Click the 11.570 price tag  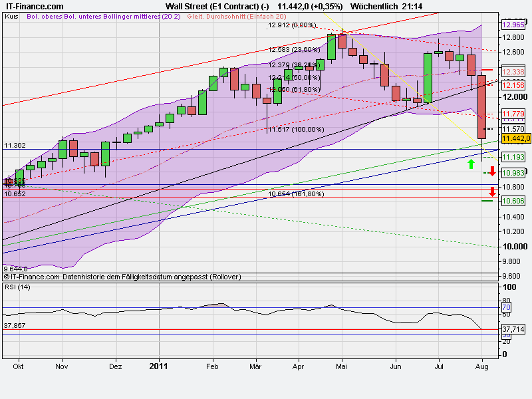pyautogui.click(x=513, y=129)
